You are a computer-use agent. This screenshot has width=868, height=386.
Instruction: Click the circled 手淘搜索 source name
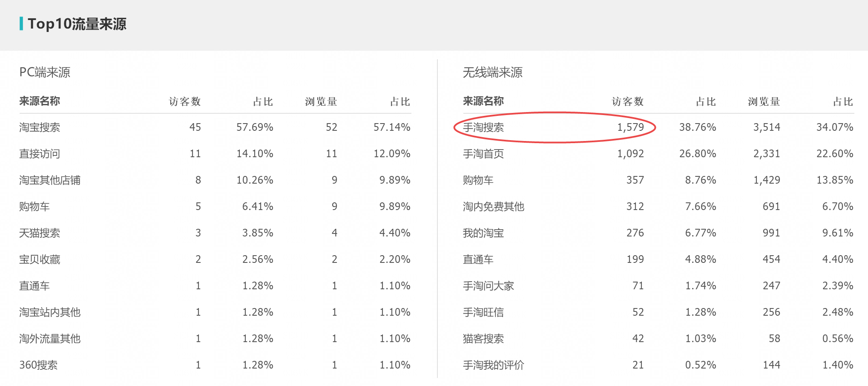[483, 127]
